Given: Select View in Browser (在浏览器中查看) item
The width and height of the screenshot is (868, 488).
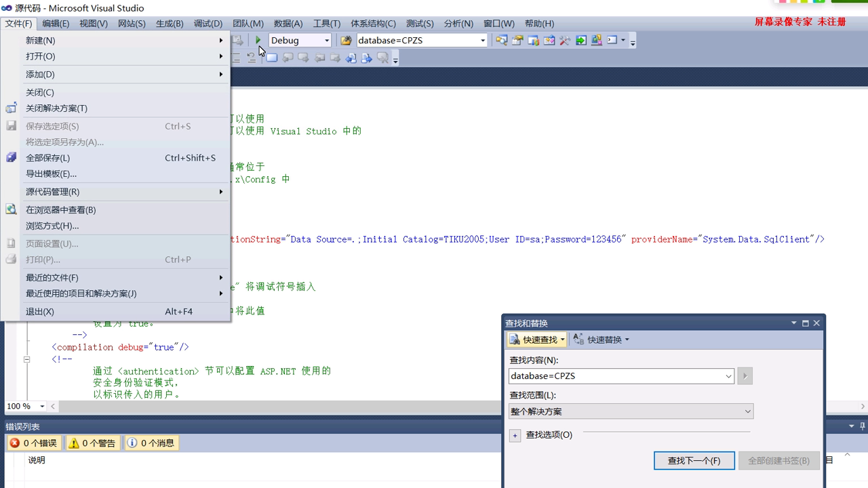Looking at the screenshot, I should tap(125, 210).
